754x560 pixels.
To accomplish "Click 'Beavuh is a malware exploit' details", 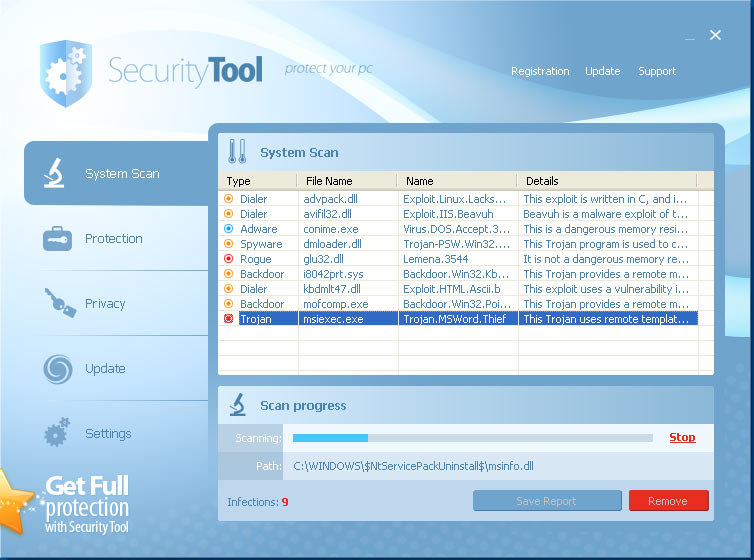I will click(x=606, y=213).
